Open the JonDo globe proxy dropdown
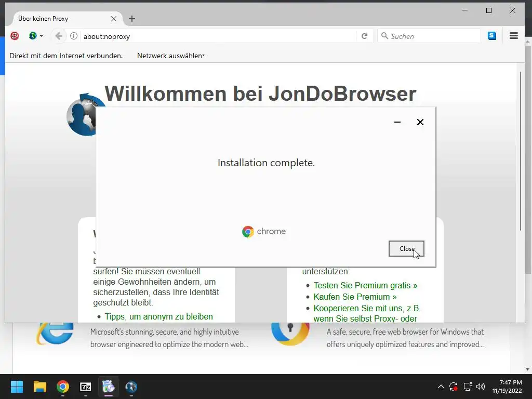This screenshot has height=399, width=532. [36, 36]
